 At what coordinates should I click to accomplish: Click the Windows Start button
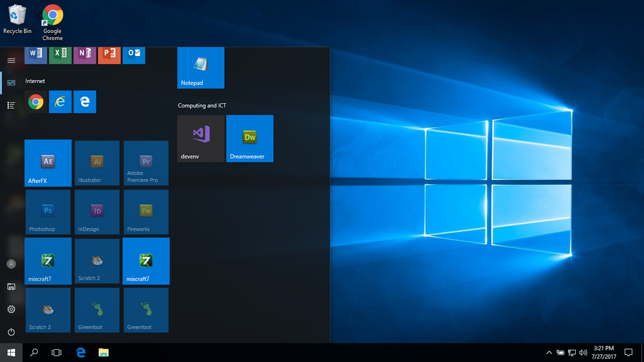point(11,352)
